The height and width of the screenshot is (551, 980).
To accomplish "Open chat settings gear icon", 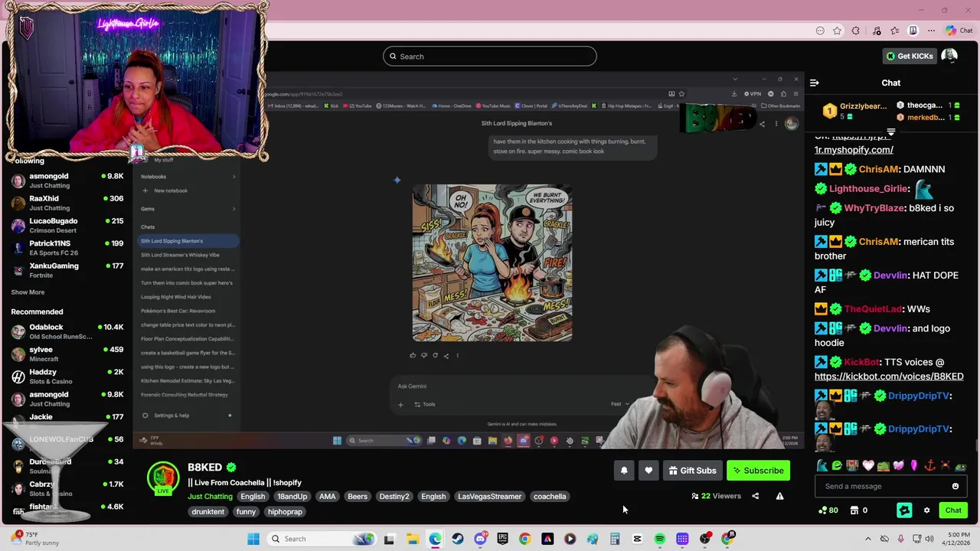I will click(926, 510).
